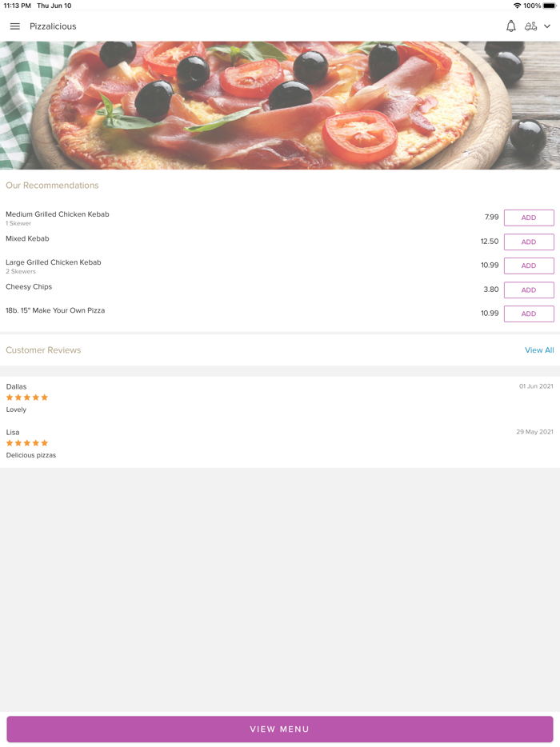Click the battery indicator in the status bar
Image resolution: width=560 pixels, height=747 pixels.
[547, 6]
